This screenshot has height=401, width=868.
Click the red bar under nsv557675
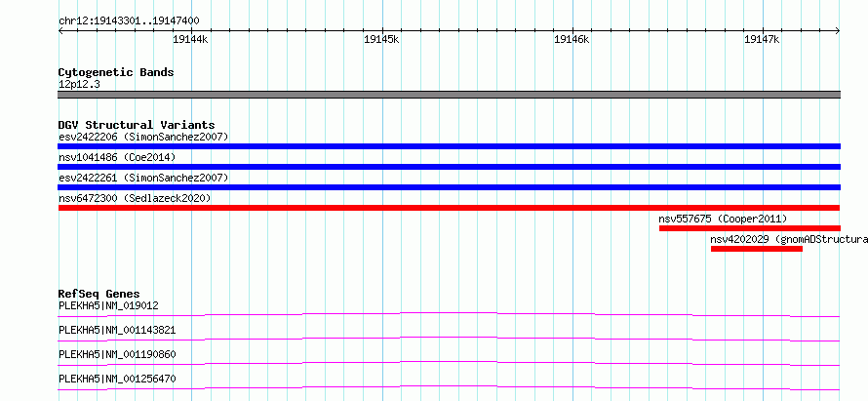pos(750,228)
